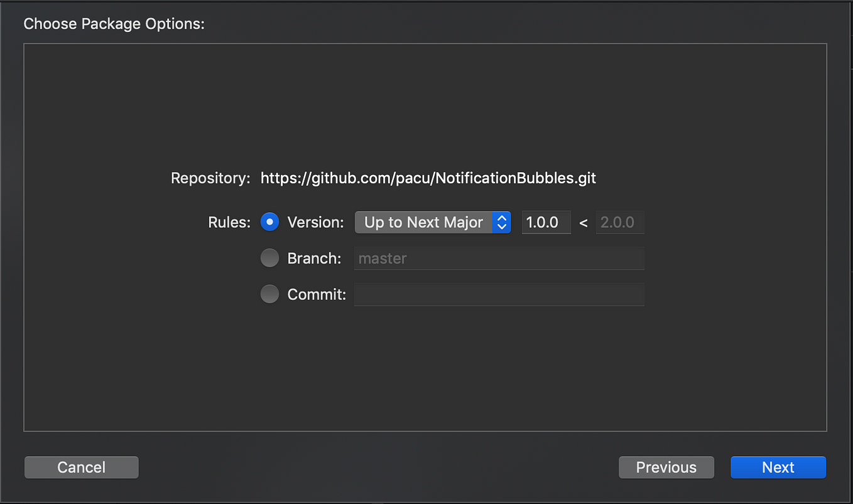Click the empty Commit input field

click(x=499, y=294)
